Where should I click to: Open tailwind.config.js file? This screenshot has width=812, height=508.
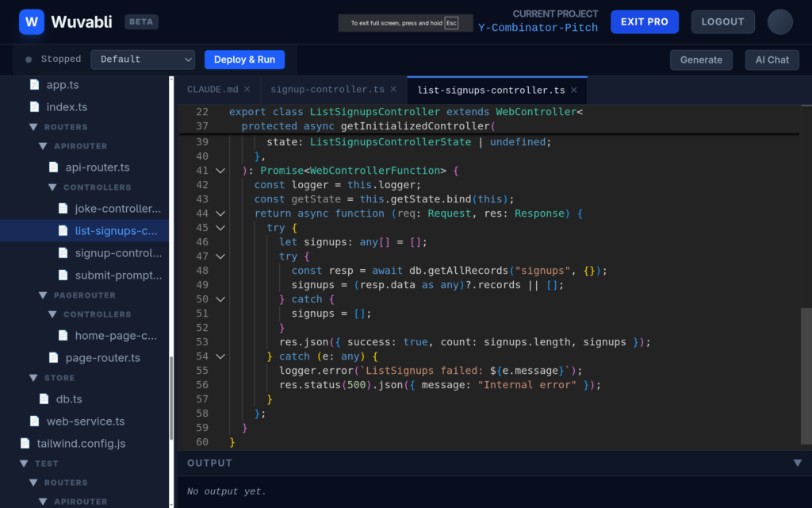82,443
